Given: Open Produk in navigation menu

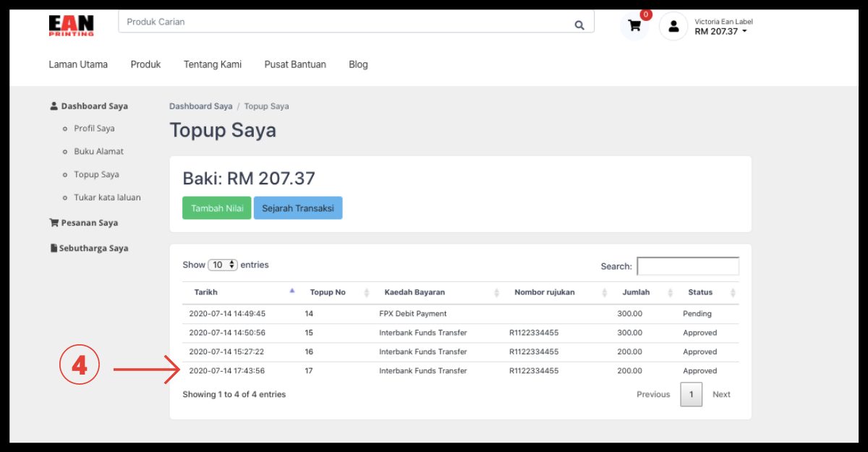Looking at the screenshot, I should point(145,64).
